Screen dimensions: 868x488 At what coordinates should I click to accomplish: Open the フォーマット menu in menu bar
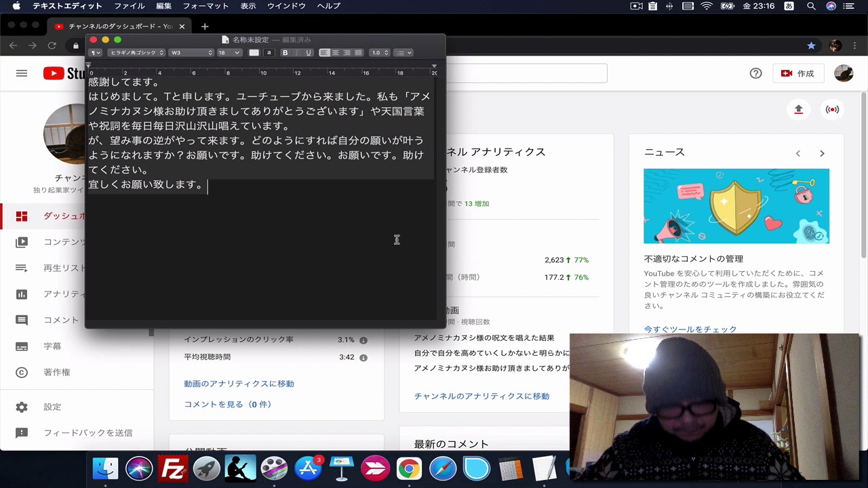tap(205, 6)
